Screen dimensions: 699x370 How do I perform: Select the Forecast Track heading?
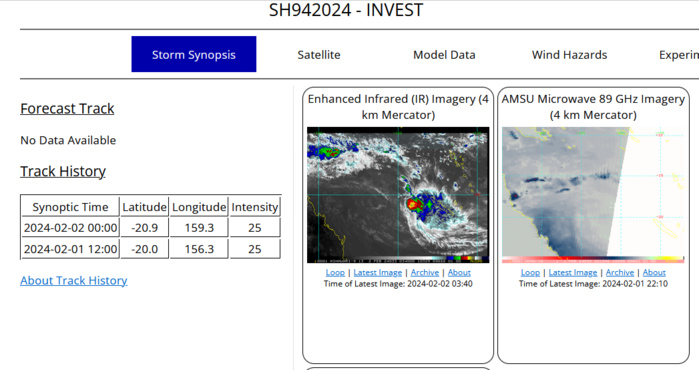tap(67, 108)
